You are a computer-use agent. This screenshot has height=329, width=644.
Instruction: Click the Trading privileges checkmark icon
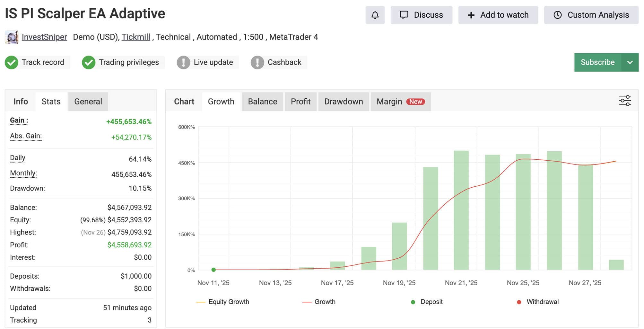[x=89, y=62]
